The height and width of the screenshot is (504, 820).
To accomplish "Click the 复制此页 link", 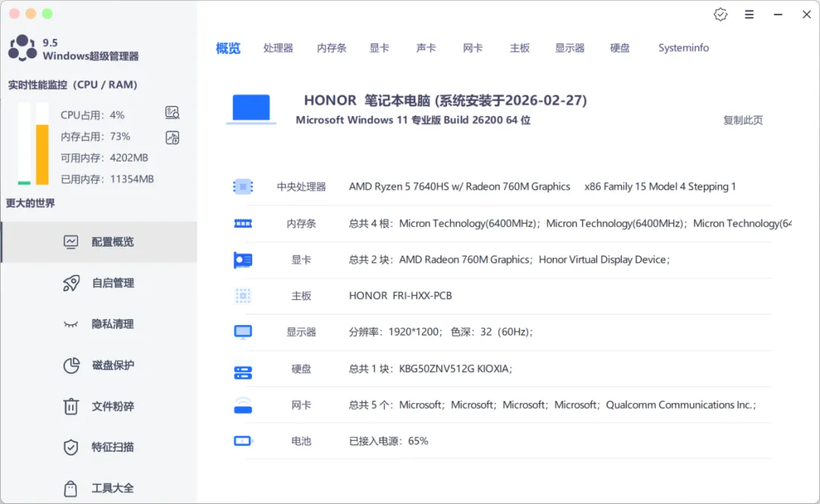I will pyautogui.click(x=743, y=120).
